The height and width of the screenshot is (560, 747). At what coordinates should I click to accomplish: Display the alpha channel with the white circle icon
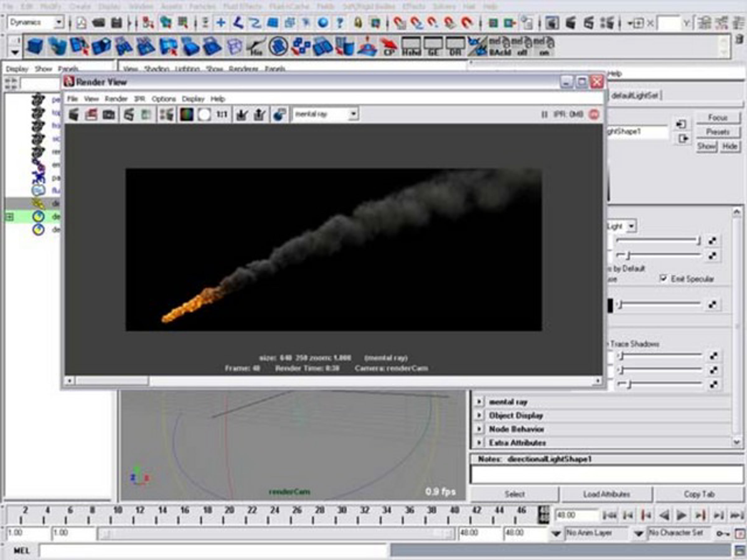tap(204, 115)
